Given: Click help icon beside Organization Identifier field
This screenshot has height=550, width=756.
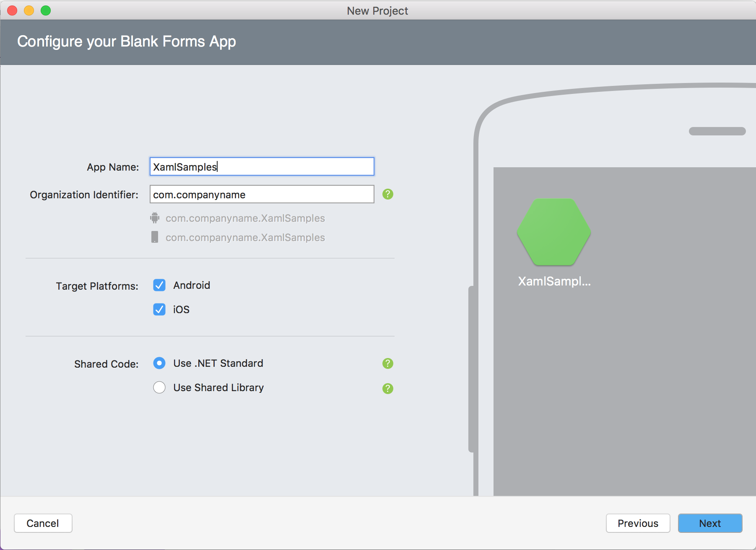Looking at the screenshot, I should point(387,194).
